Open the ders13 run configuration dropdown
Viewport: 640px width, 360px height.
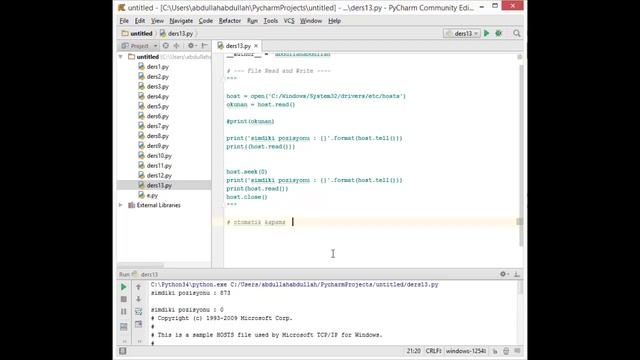pyautogui.click(x=462, y=33)
